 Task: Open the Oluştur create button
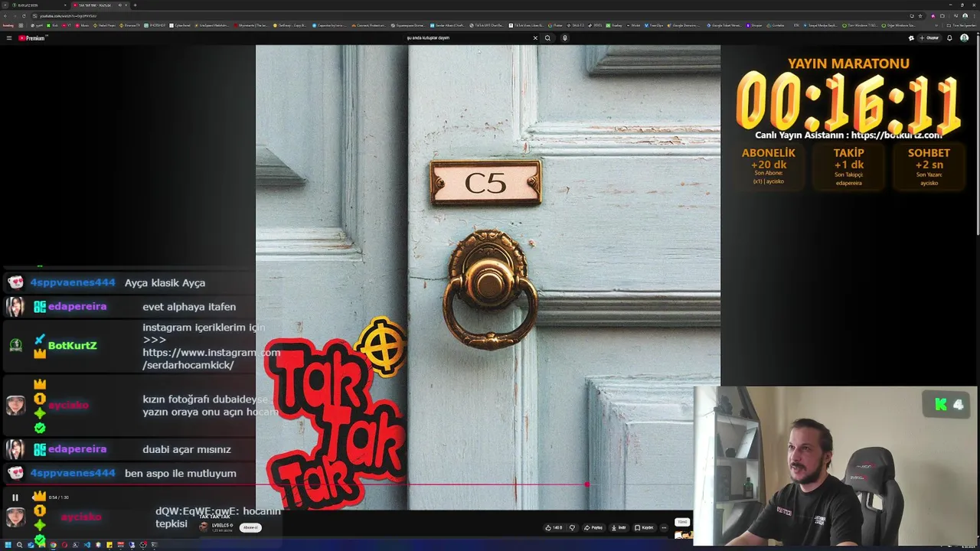pyautogui.click(x=929, y=37)
